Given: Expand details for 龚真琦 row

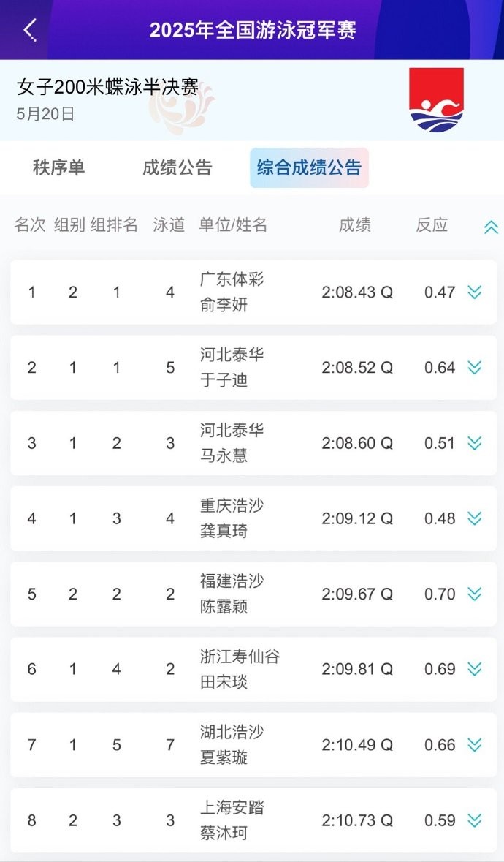Looking at the screenshot, I should (x=475, y=518).
